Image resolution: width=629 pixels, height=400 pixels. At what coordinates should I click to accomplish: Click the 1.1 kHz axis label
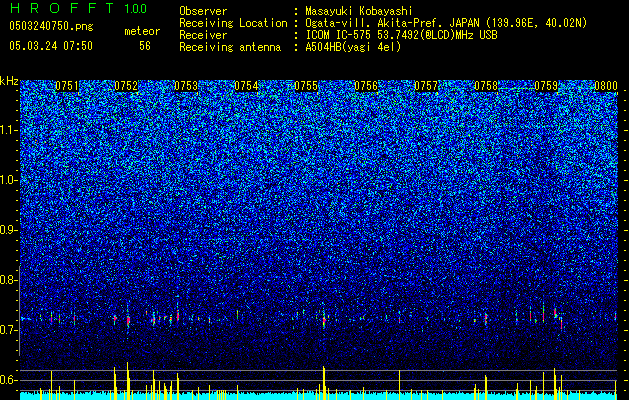pos(9,130)
